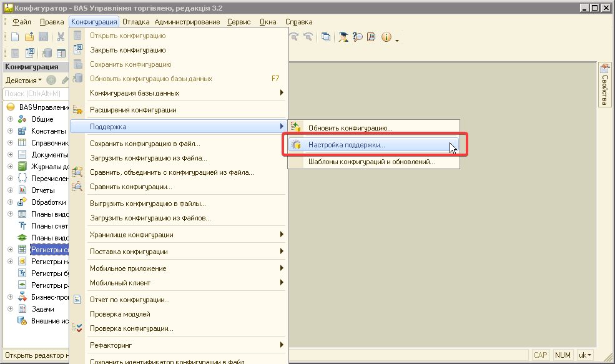Expand the Задачи tree node
The height and width of the screenshot is (364, 615).
tap(10, 309)
